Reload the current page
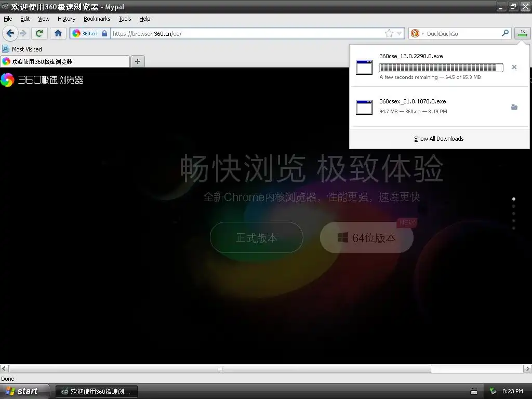The width and height of the screenshot is (532, 399). click(x=39, y=33)
